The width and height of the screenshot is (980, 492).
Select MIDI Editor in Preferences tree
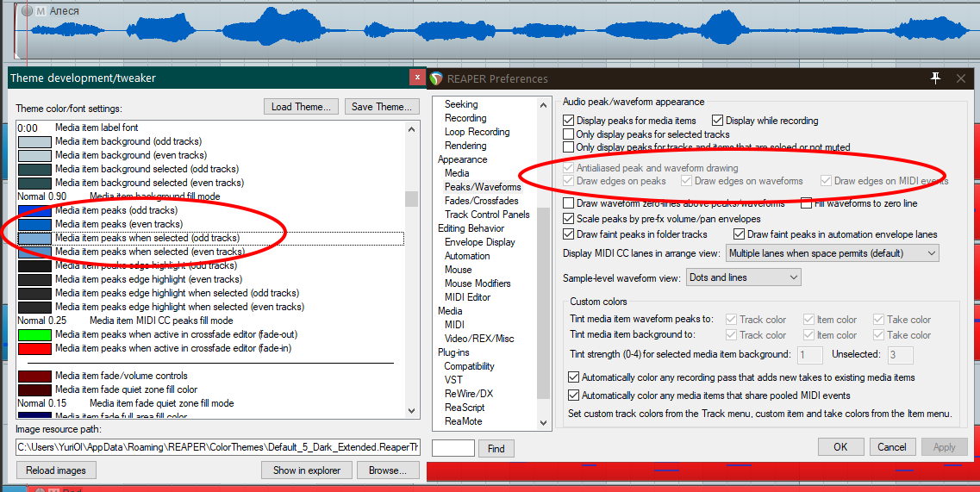coord(467,297)
